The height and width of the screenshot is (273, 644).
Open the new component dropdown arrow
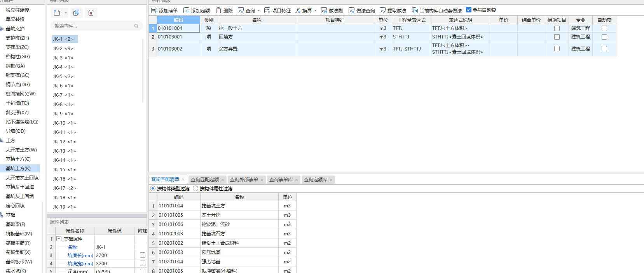66,13
